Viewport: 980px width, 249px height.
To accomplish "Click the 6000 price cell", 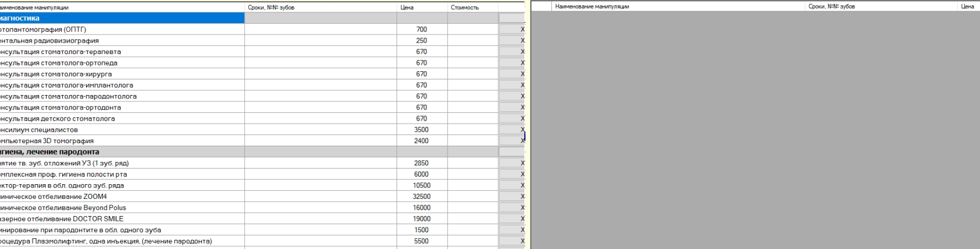I will [x=422, y=174].
